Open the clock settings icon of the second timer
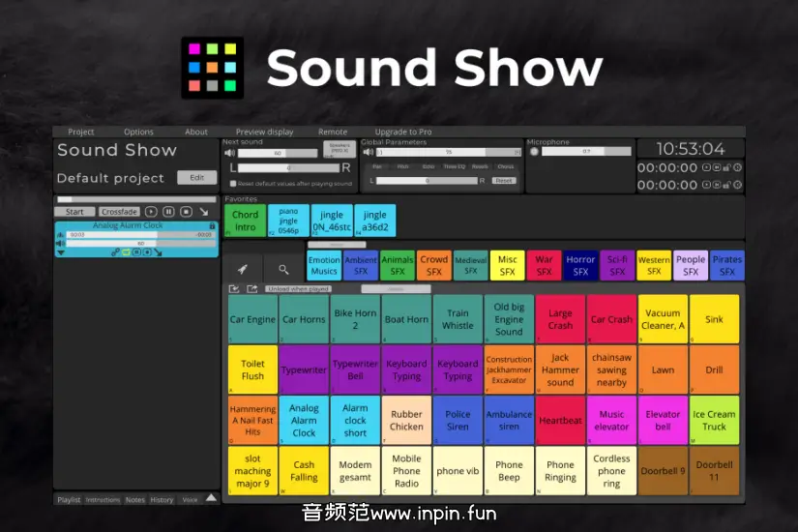The height and width of the screenshot is (532, 798). (737, 185)
